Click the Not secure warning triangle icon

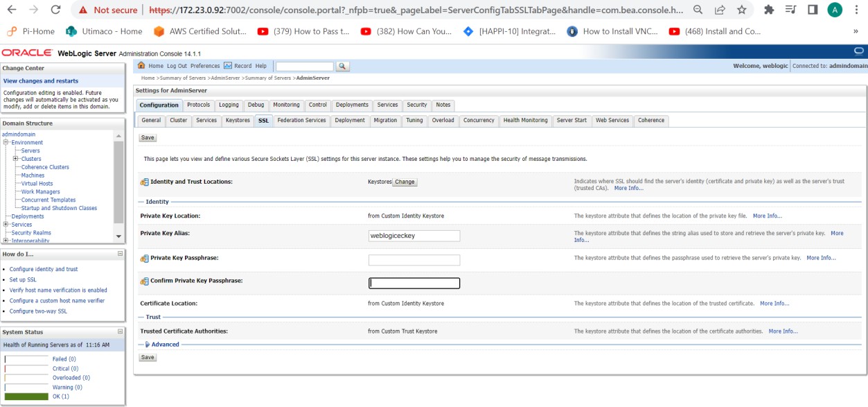83,10
